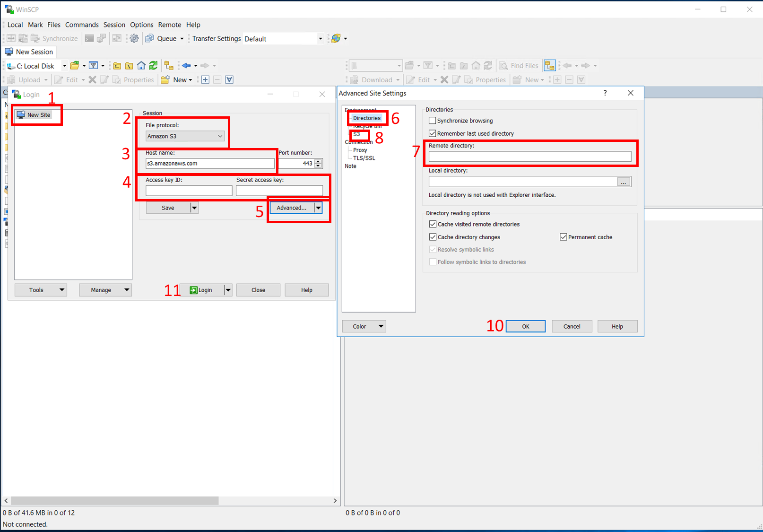The width and height of the screenshot is (763, 532).
Task: Open local directory folder icon
Action: click(75, 65)
